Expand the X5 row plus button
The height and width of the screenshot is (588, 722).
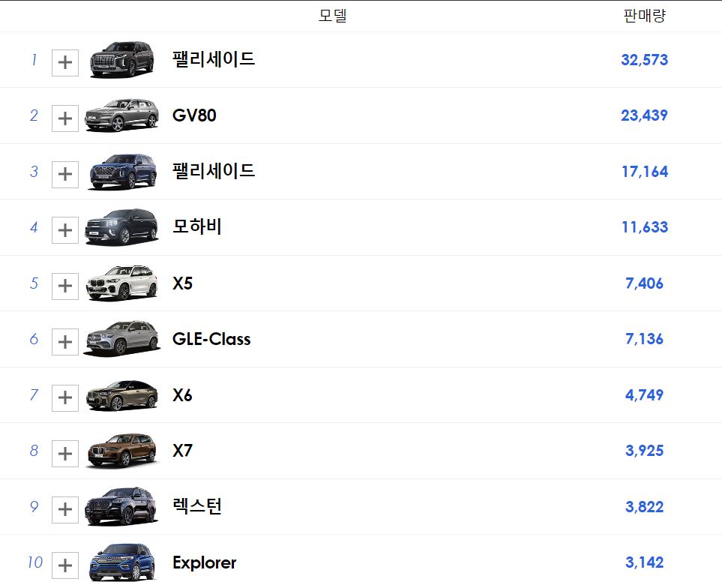(x=65, y=286)
